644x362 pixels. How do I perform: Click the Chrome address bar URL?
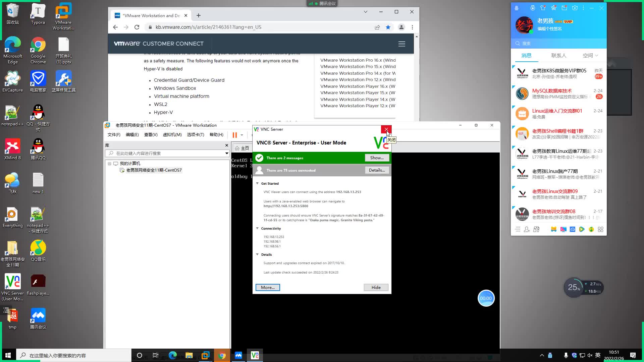click(x=208, y=27)
